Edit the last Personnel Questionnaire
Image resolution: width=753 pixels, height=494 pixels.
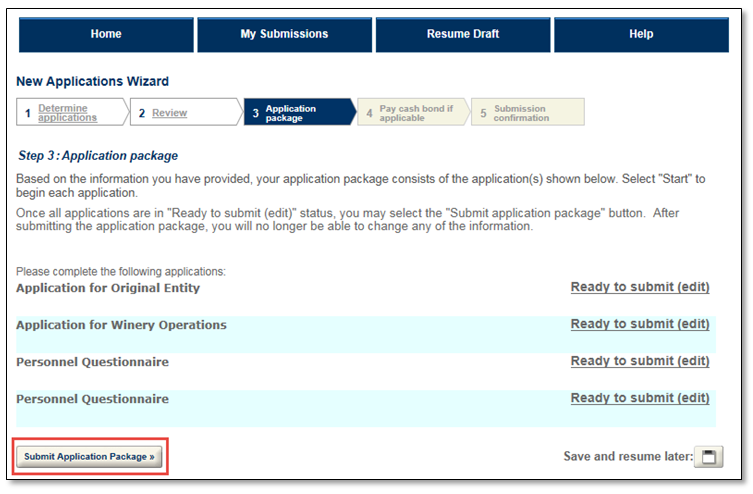[640, 398]
